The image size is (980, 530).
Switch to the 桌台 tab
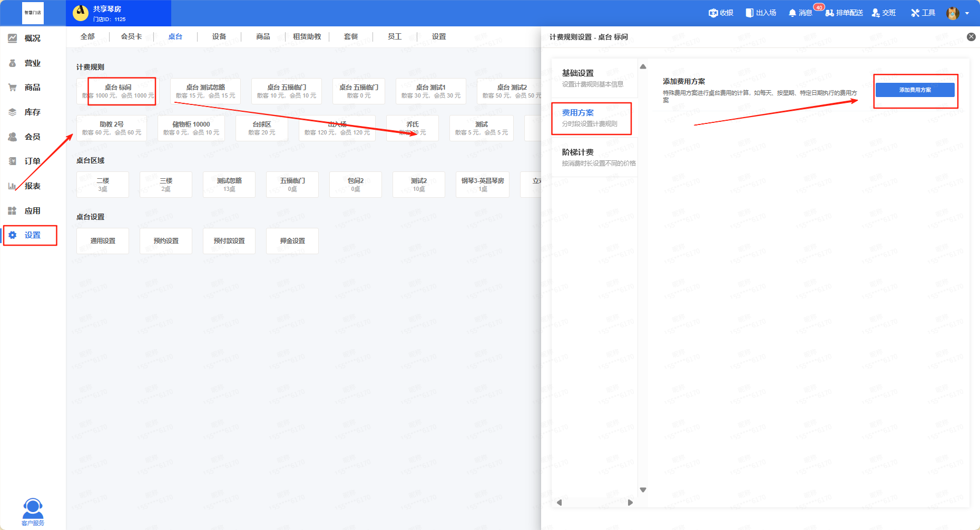[175, 36]
